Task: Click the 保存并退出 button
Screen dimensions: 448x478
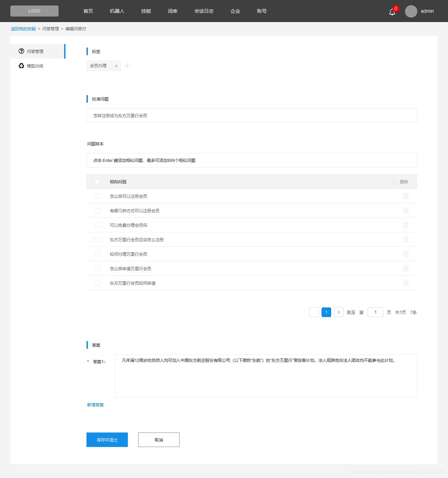Action: click(107, 440)
